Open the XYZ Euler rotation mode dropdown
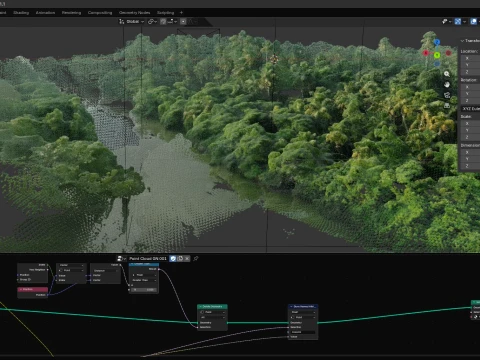480x360 pixels. click(x=471, y=109)
